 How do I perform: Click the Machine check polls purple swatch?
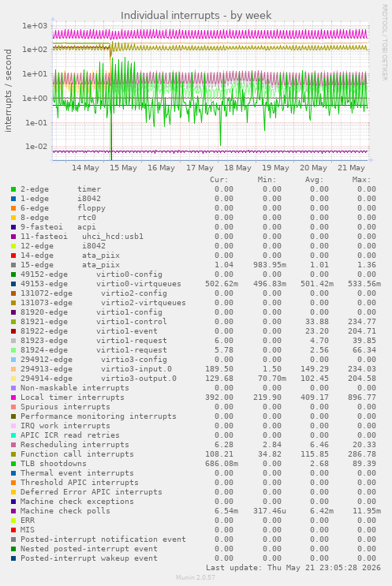tap(13, 511)
